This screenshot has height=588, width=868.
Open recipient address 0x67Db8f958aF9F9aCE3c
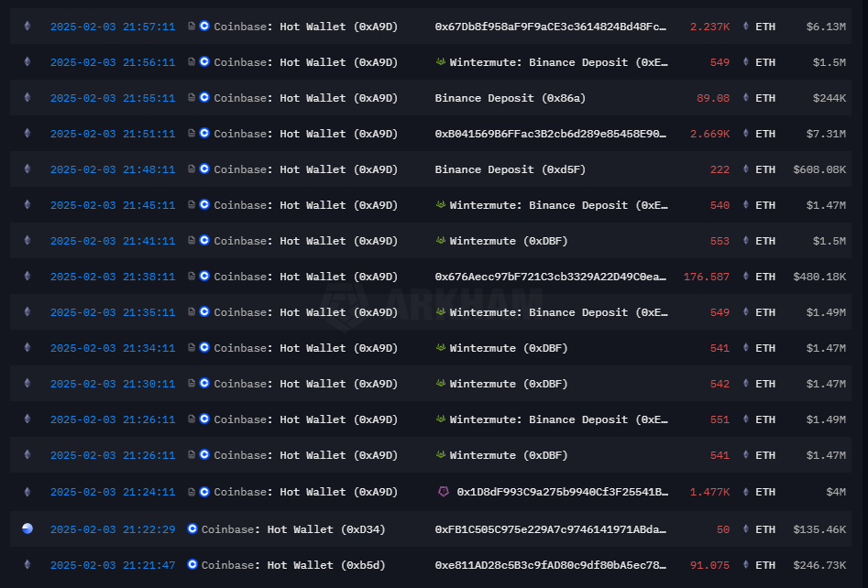(x=551, y=27)
